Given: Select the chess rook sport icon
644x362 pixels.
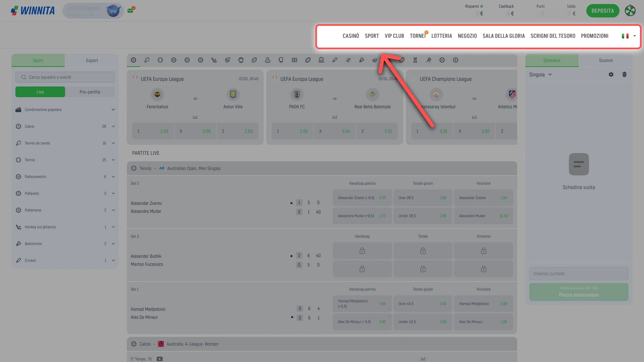Looking at the screenshot, I should pyautogui.click(x=415, y=60).
